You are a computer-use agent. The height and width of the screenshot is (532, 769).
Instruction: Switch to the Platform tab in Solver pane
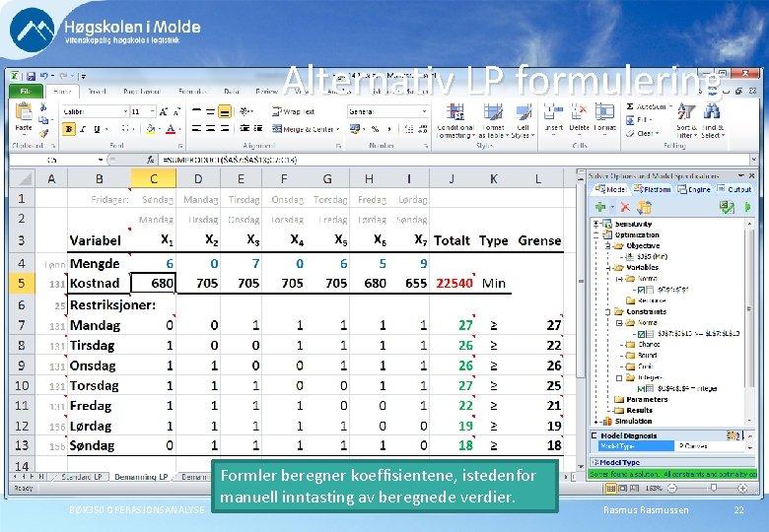pos(652,189)
